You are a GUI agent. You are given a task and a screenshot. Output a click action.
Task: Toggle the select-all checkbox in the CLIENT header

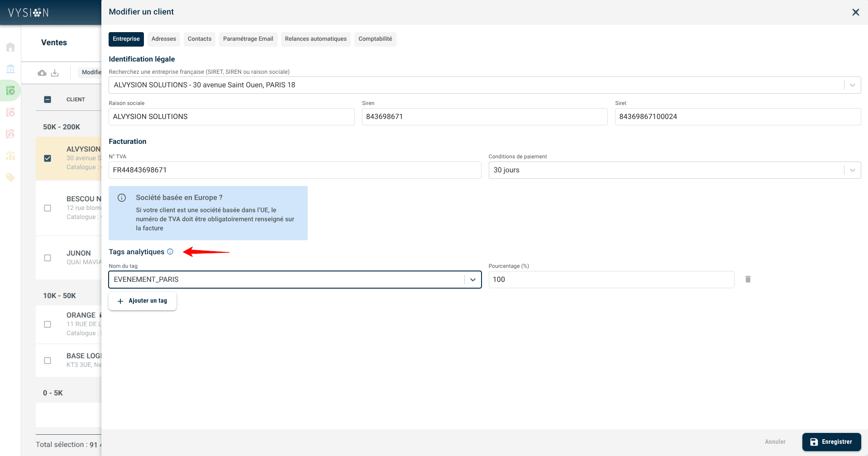point(48,100)
